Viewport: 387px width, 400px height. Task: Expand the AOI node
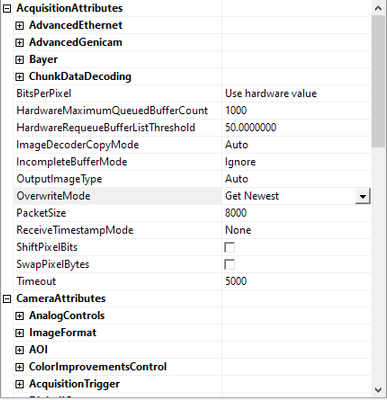pos(20,350)
